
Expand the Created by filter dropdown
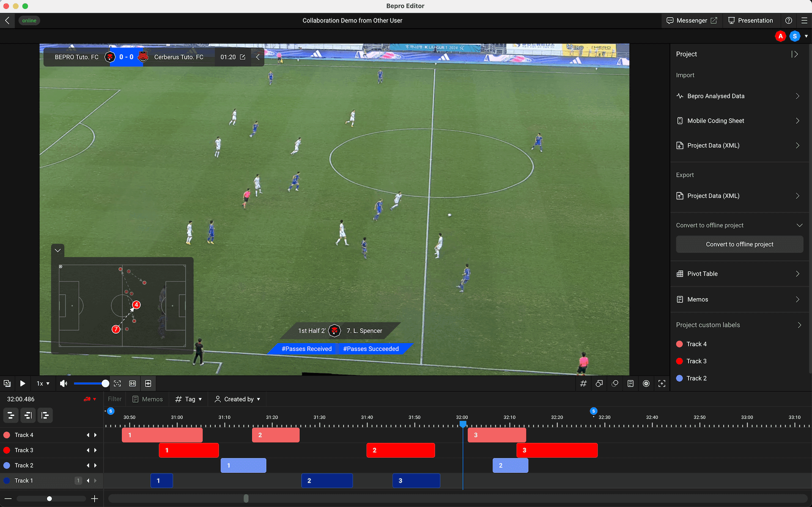238,399
